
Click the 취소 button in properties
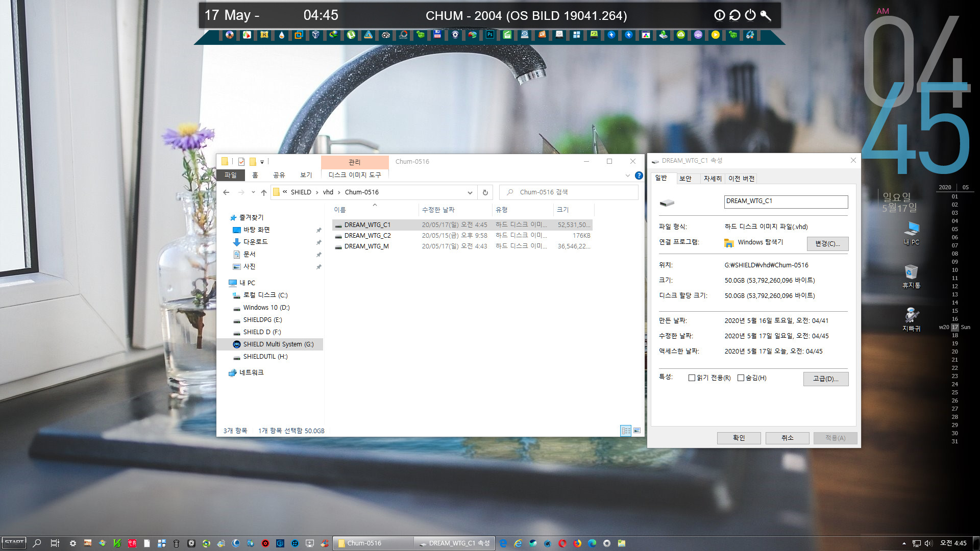pyautogui.click(x=787, y=438)
